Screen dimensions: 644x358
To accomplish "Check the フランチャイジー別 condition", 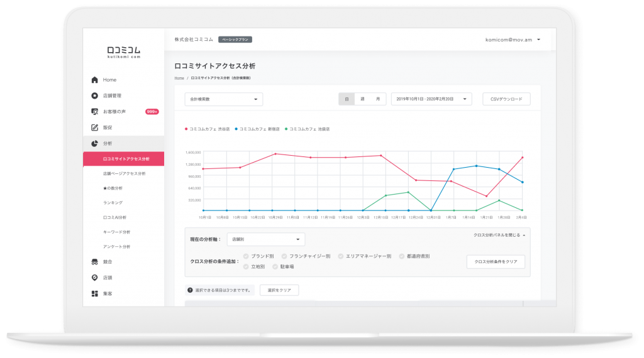I will click(284, 256).
